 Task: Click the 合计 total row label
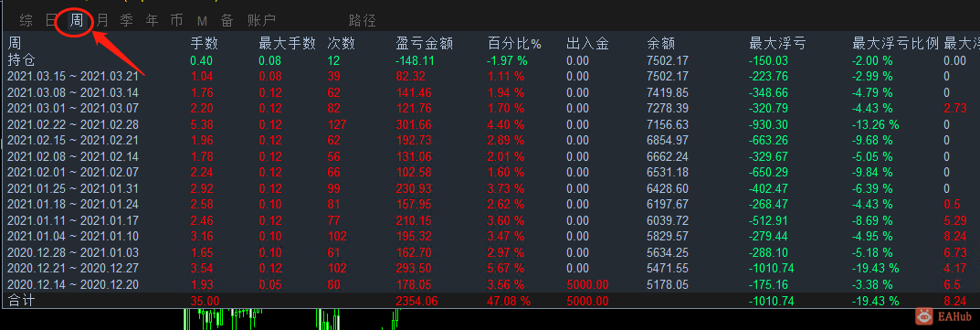pyautogui.click(x=21, y=301)
